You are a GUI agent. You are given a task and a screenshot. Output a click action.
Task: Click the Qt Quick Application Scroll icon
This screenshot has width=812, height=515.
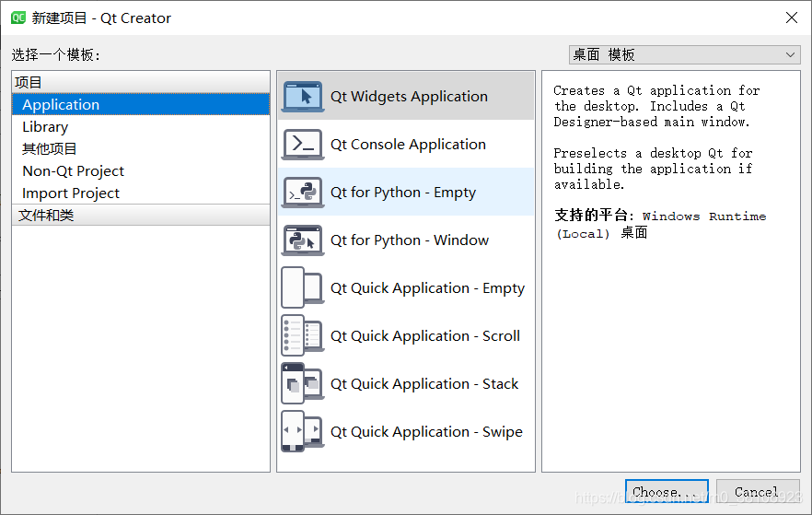click(x=303, y=335)
